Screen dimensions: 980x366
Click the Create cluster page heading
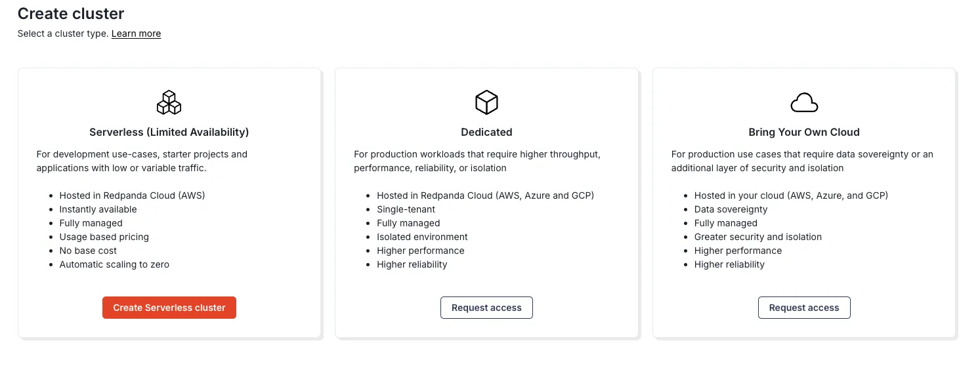pos(71,13)
